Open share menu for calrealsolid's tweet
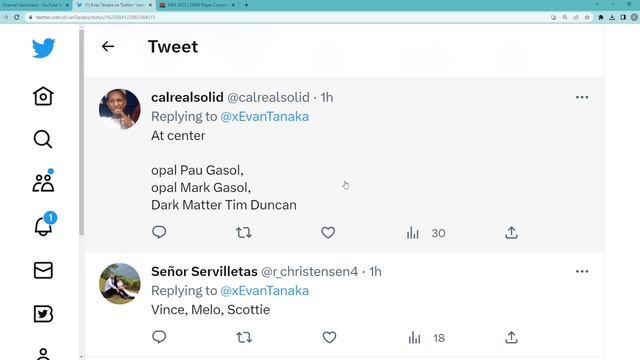The width and height of the screenshot is (640, 360). point(511,233)
